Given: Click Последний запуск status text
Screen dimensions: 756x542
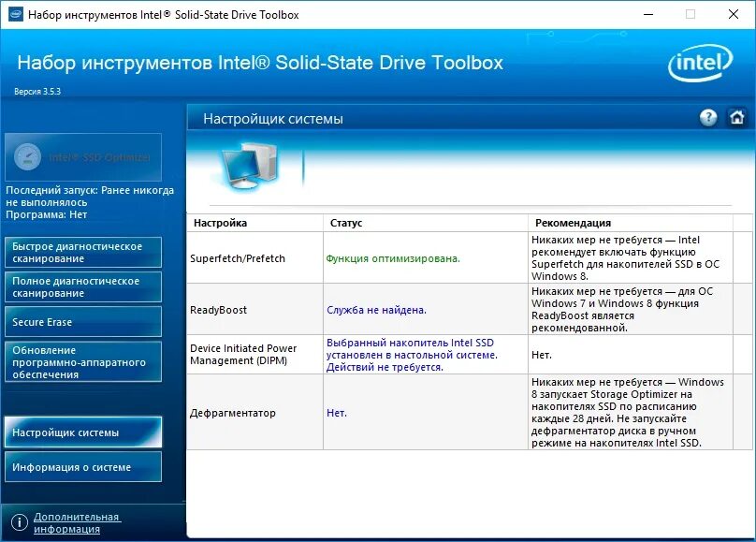Looking at the screenshot, I should [90, 197].
